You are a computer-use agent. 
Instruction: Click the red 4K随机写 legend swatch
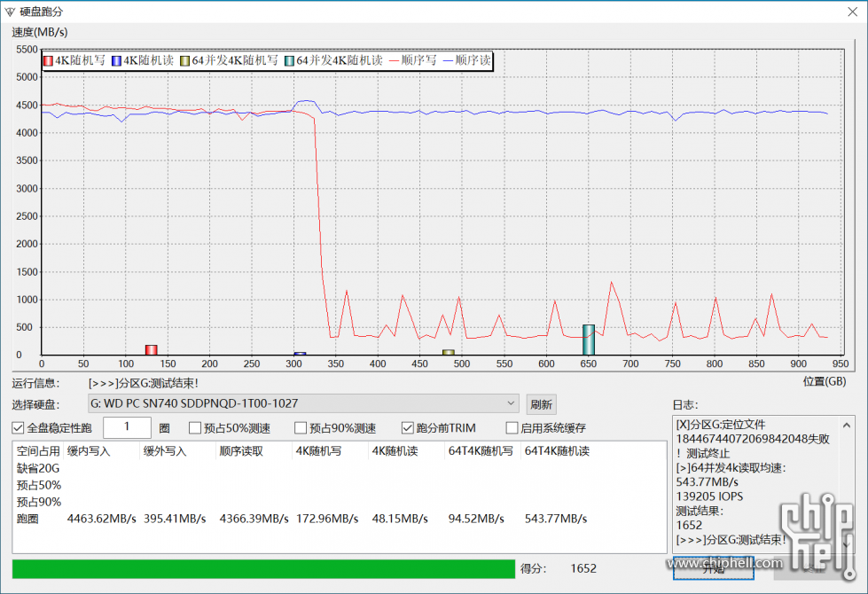[x=48, y=61]
